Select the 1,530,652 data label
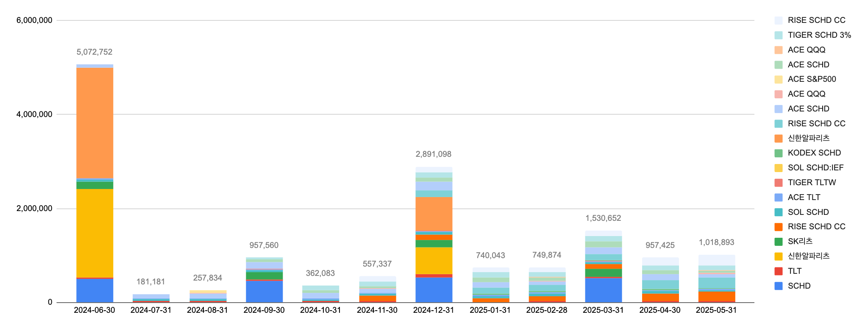The image size is (868, 331). pos(603,218)
